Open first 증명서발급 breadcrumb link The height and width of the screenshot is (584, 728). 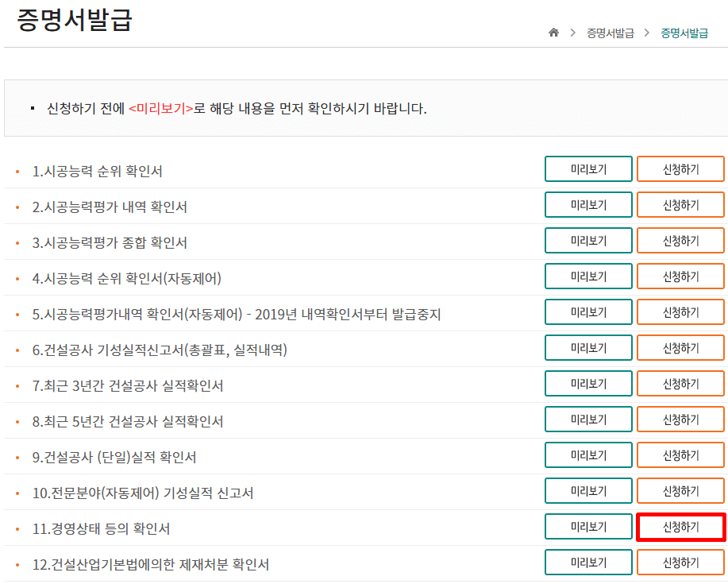[610, 33]
